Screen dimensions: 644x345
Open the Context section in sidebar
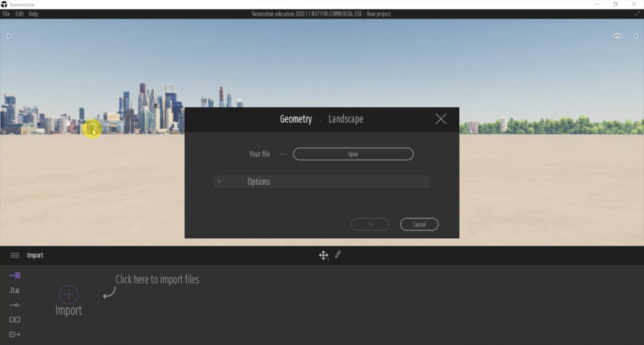(x=15, y=290)
